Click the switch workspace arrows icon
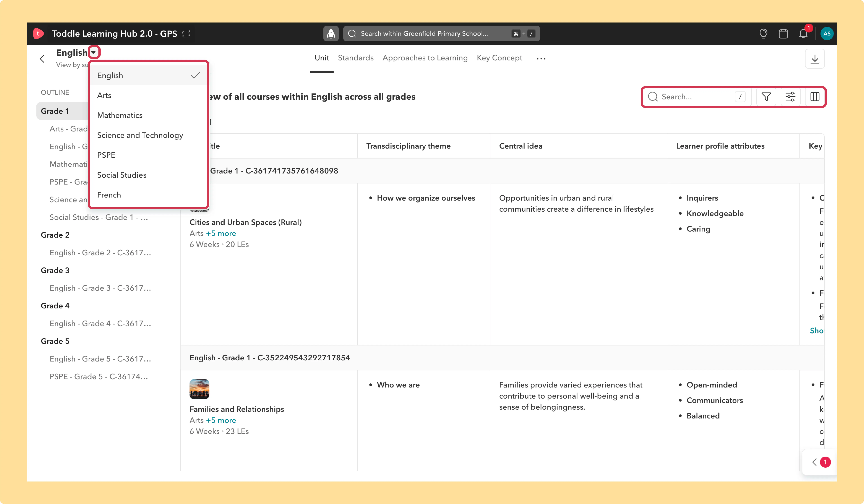Screen dimensions: 864x504 (x=186, y=34)
